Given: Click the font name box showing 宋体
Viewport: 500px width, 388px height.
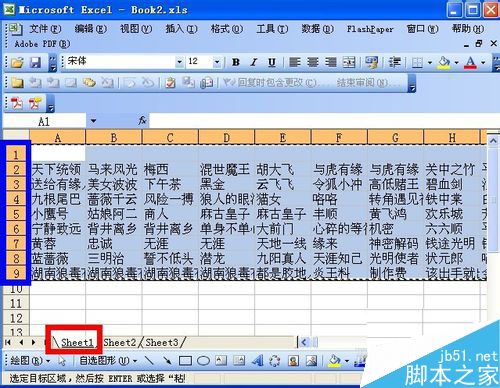Looking at the screenshot, I should 121,62.
